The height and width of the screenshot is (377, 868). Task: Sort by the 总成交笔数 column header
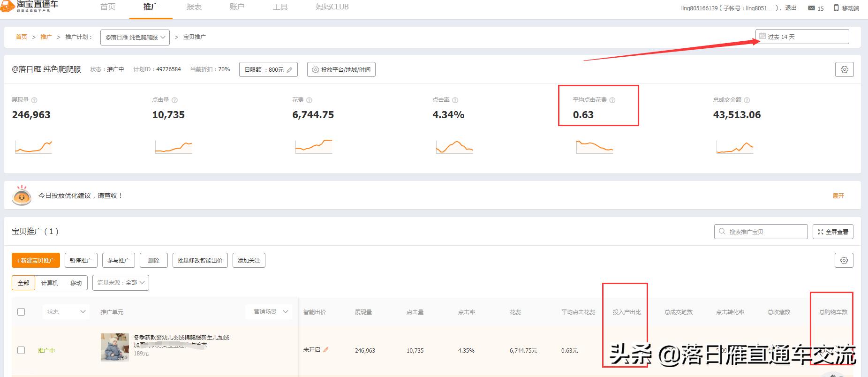pos(678,312)
